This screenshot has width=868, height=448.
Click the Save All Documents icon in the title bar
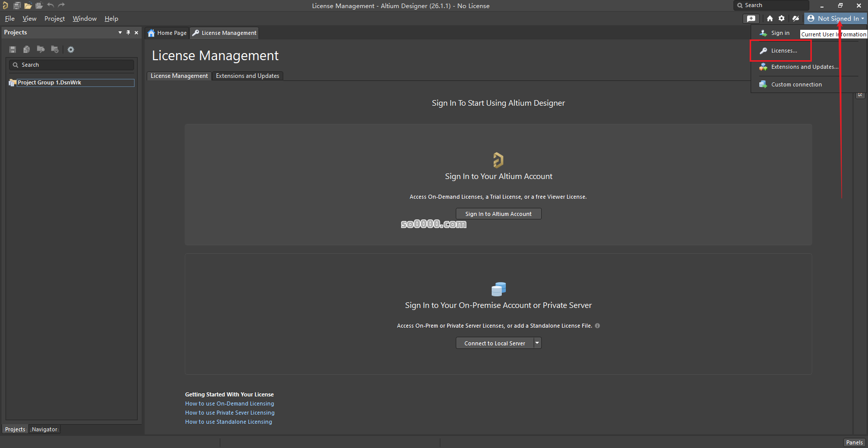click(17, 6)
